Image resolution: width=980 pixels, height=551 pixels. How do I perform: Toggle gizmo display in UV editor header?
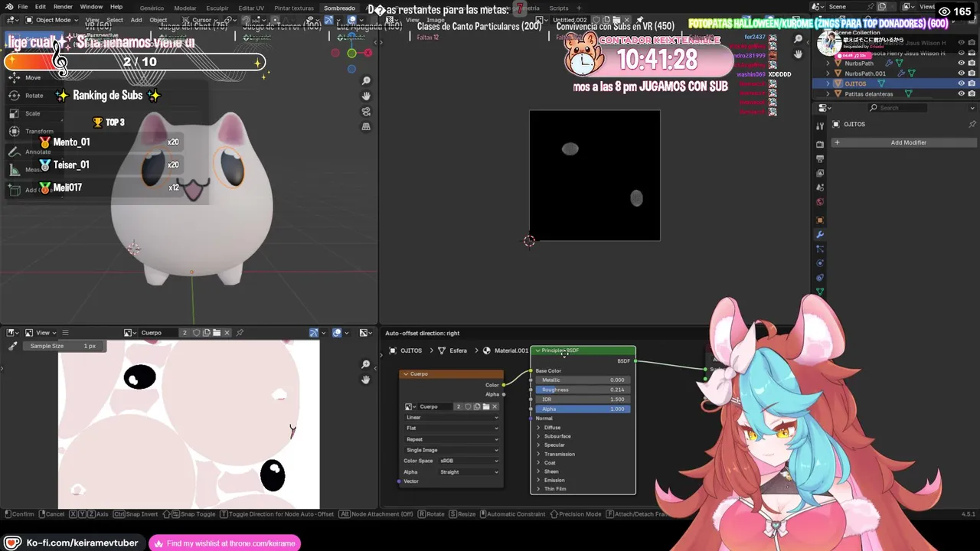tap(314, 333)
